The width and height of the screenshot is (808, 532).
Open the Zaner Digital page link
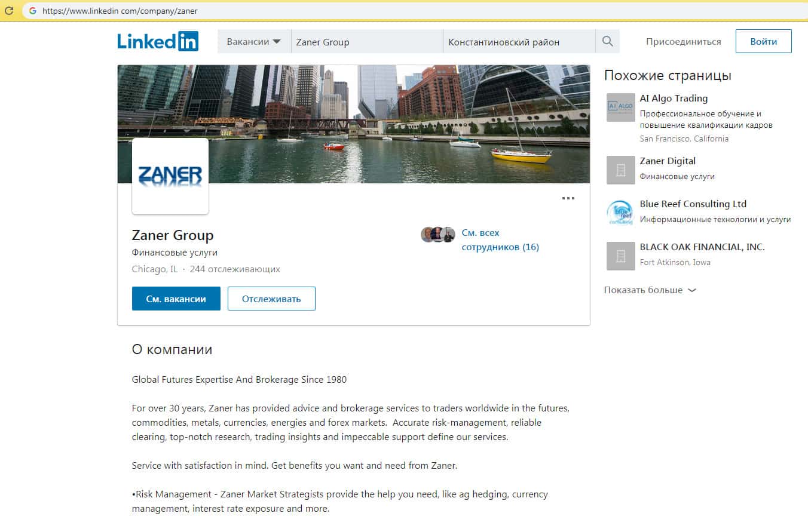[668, 161]
